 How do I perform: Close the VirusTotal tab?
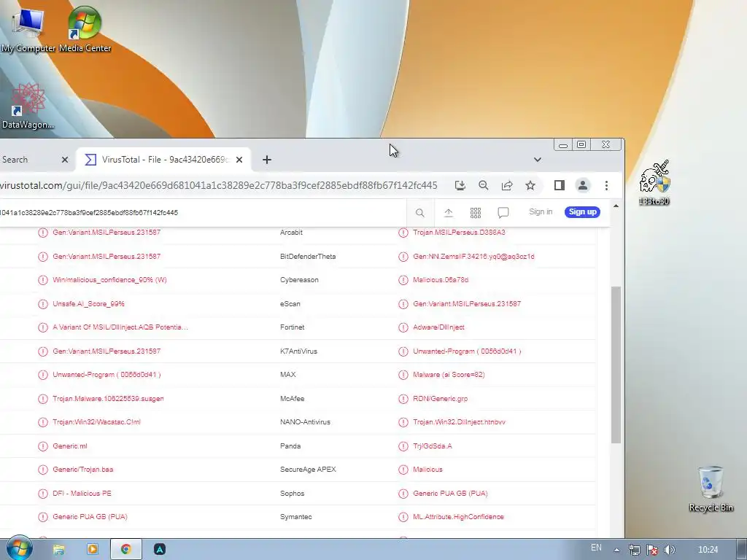click(x=239, y=160)
